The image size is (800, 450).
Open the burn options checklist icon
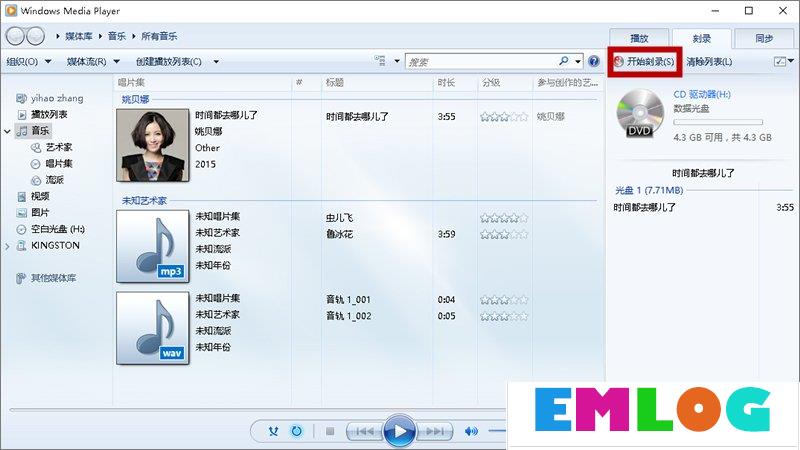pos(780,61)
